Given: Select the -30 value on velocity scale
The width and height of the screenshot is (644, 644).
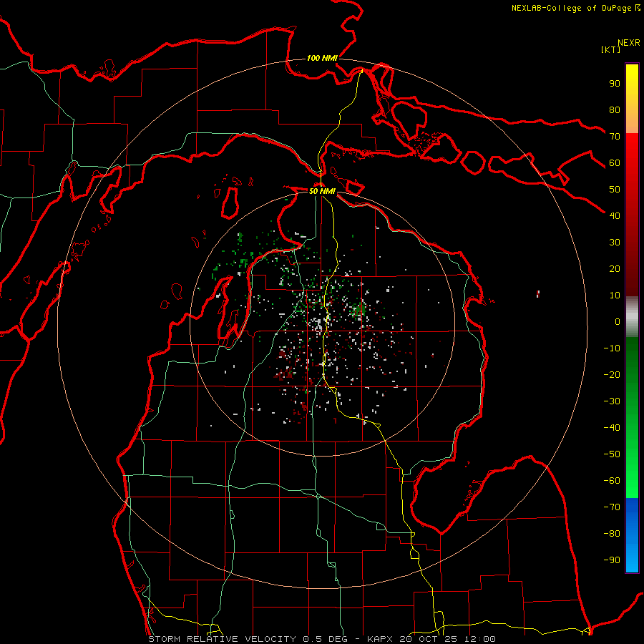Looking at the screenshot, I should pyautogui.click(x=612, y=401).
